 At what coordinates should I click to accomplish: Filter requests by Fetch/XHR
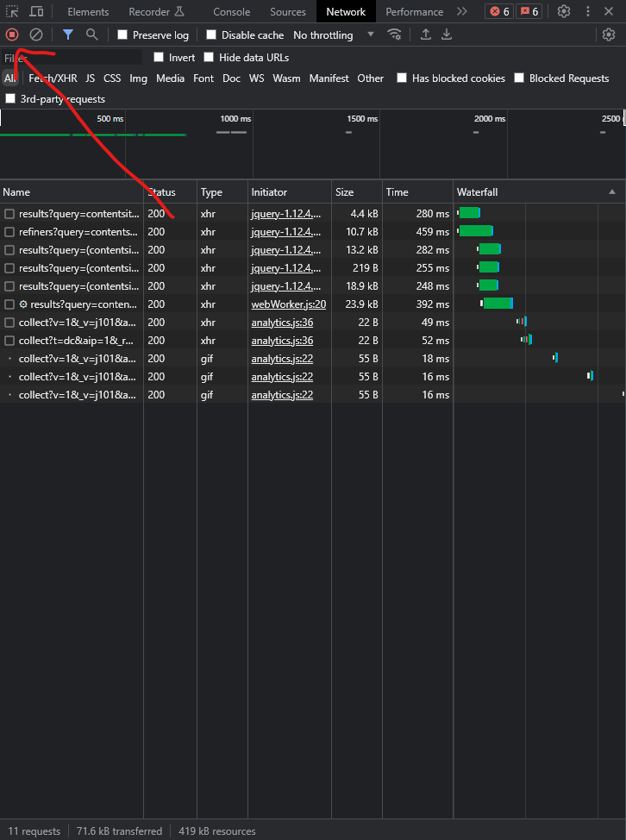pos(53,78)
